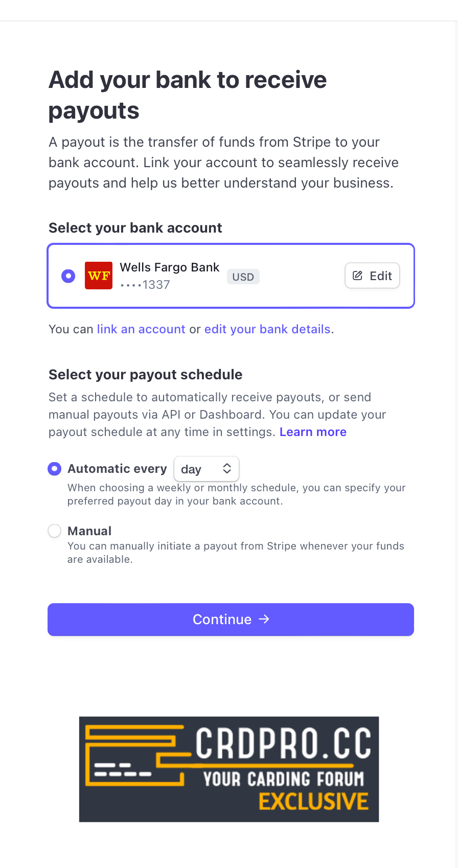Open the Learn more link
Viewport: 458px width, 868px height.
click(313, 432)
